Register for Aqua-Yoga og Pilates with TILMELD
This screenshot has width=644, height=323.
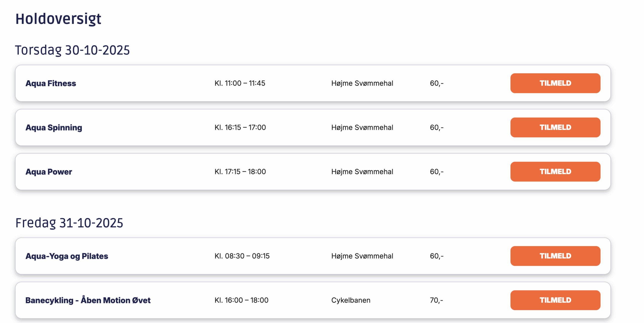coord(555,256)
